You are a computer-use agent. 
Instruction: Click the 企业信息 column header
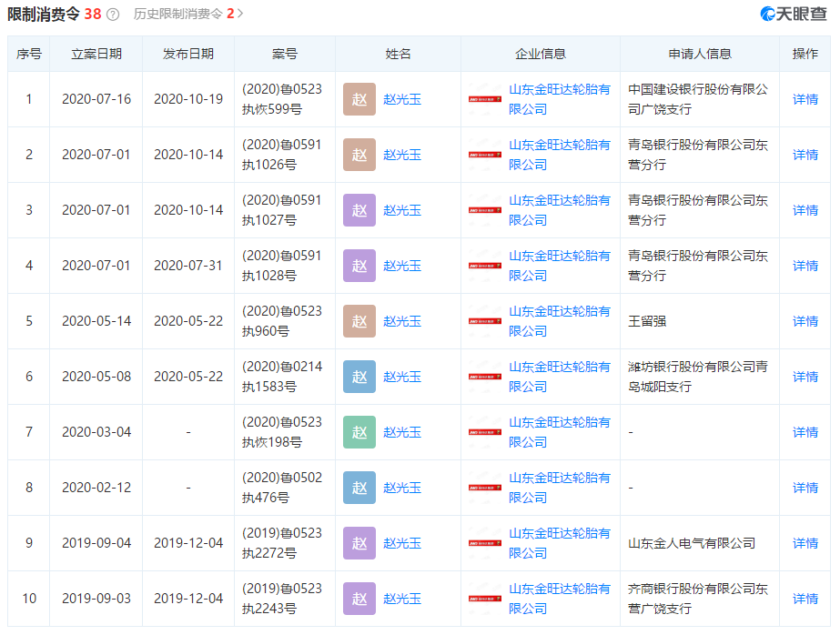[541, 54]
